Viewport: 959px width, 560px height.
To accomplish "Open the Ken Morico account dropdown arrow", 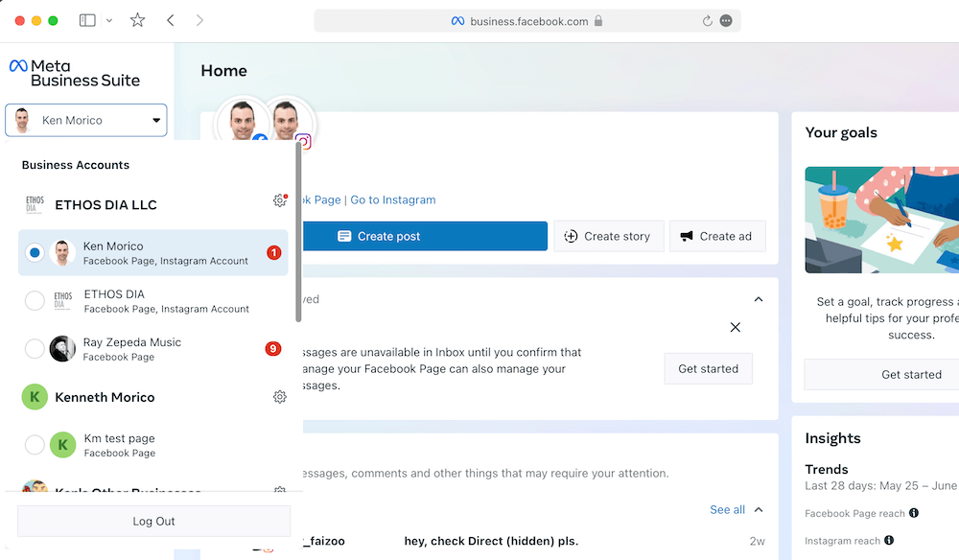I will [156, 120].
